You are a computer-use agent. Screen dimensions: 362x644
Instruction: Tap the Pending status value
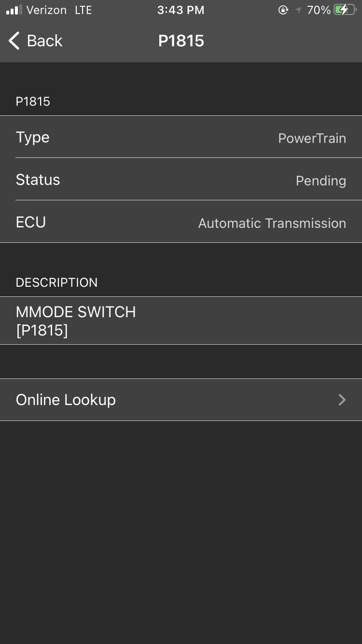[x=320, y=181]
